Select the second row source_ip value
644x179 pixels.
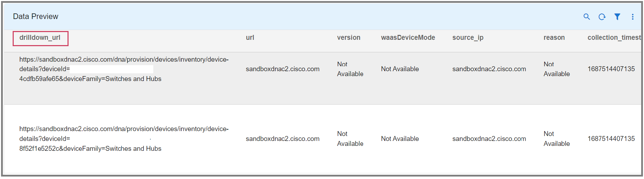coord(489,139)
